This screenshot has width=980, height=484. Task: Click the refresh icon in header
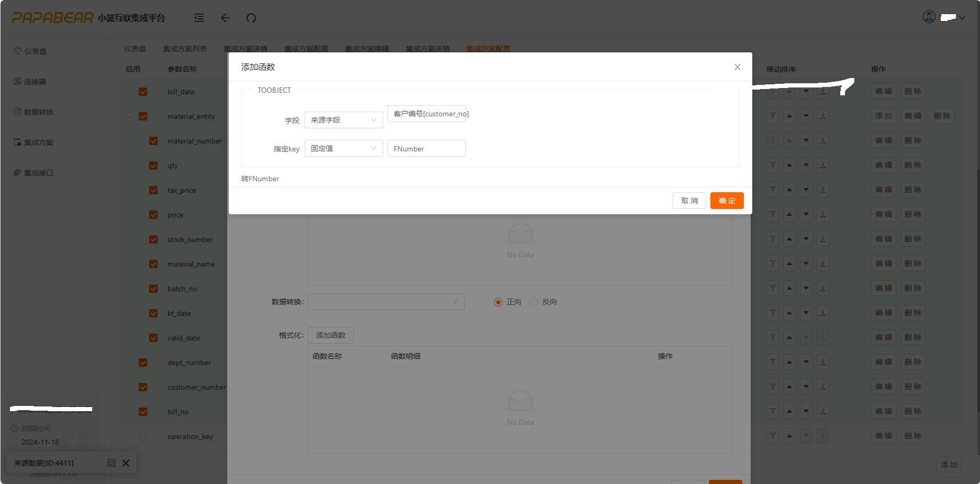[251, 18]
